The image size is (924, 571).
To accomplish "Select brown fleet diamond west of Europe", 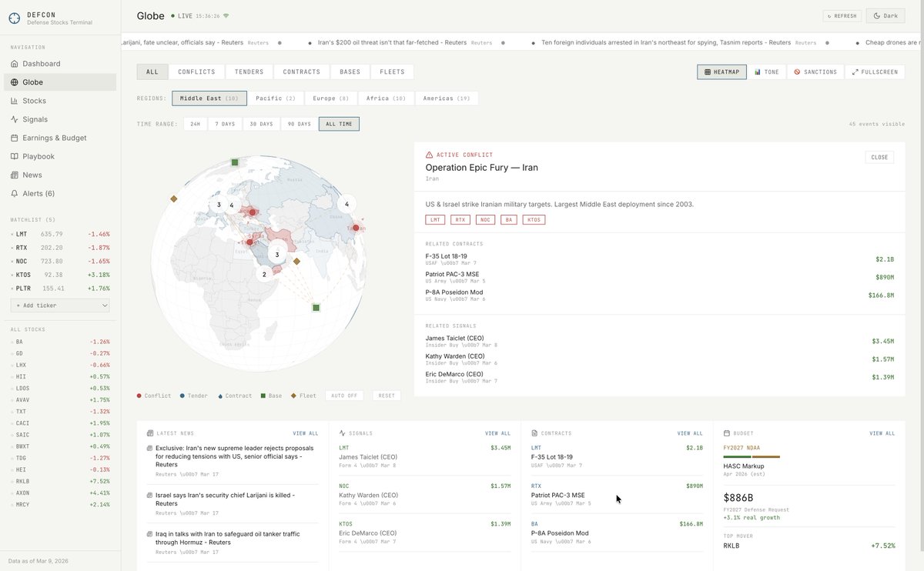I will [x=174, y=199].
